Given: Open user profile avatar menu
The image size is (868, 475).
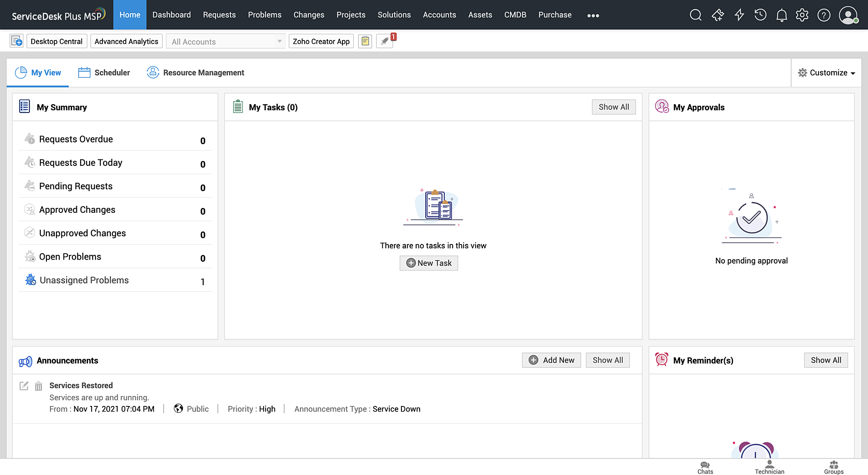Looking at the screenshot, I should [x=848, y=15].
